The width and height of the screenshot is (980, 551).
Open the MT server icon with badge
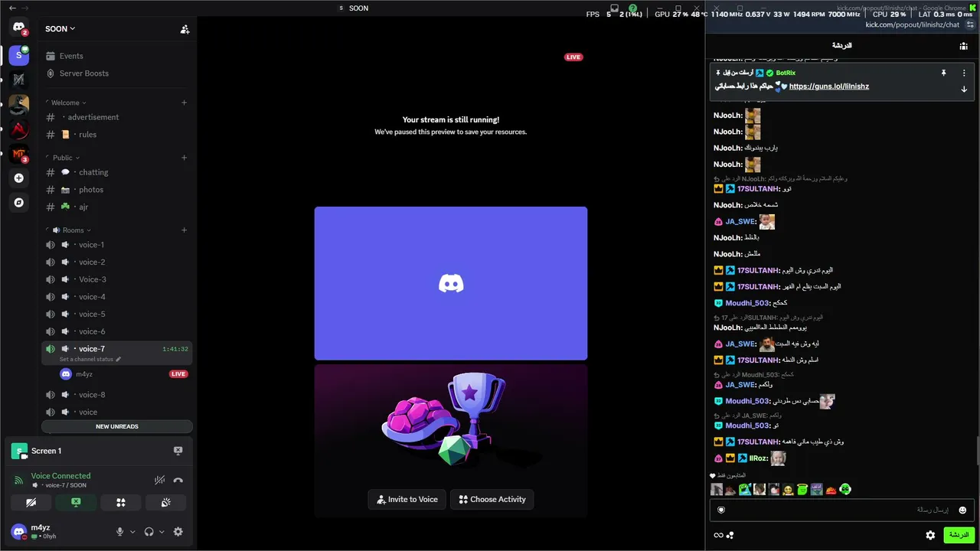coord(19,154)
